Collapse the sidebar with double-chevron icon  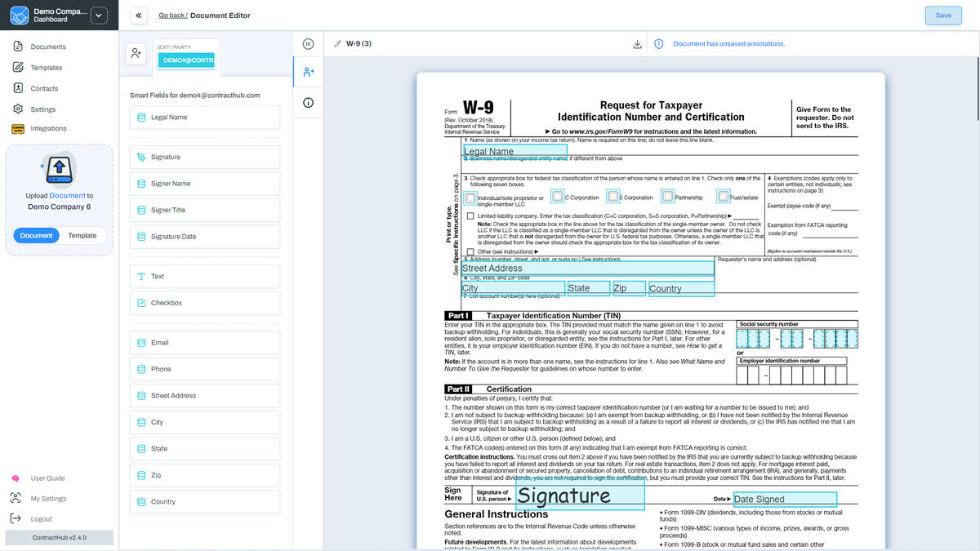pos(139,16)
